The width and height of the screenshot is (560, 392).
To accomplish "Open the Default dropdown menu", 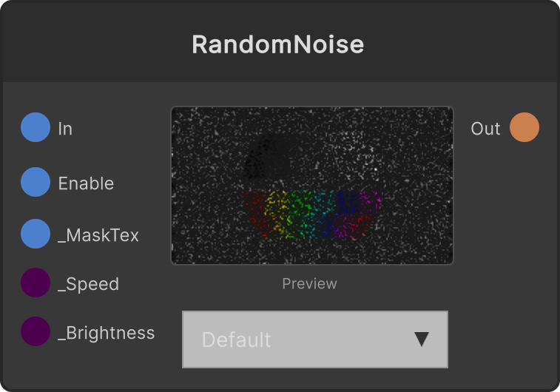I will click(315, 339).
